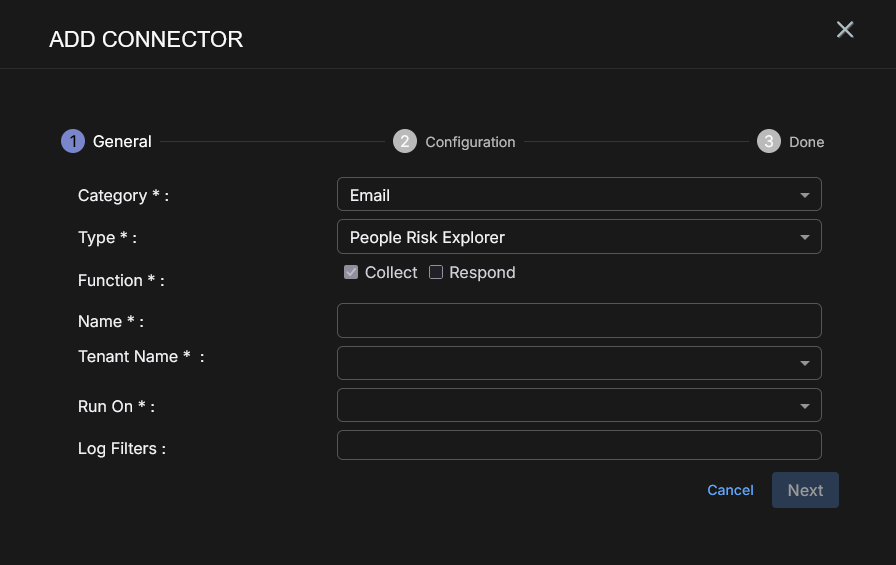The height and width of the screenshot is (565, 896).
Task: Click the Type field's caret arrow
Action: (805, 237)
